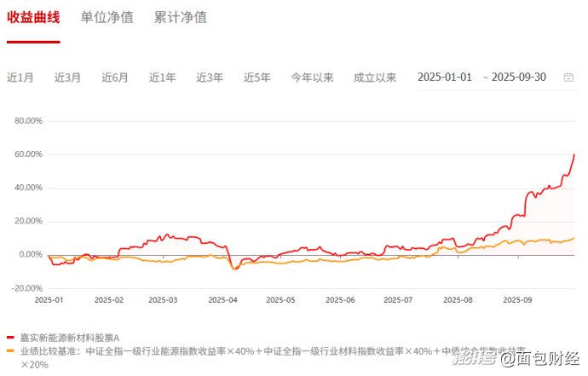The height and width of the screenshot is (376, 588).
Task: Toggle the red 嘉实新能源新材料股票A legend marker
Action: click(x=10, y=338)
